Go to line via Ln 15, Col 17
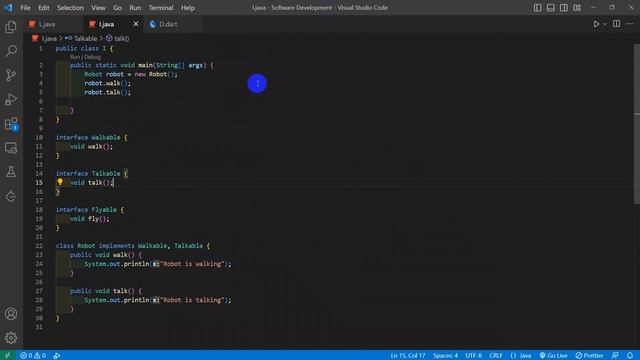 [408, 355]
